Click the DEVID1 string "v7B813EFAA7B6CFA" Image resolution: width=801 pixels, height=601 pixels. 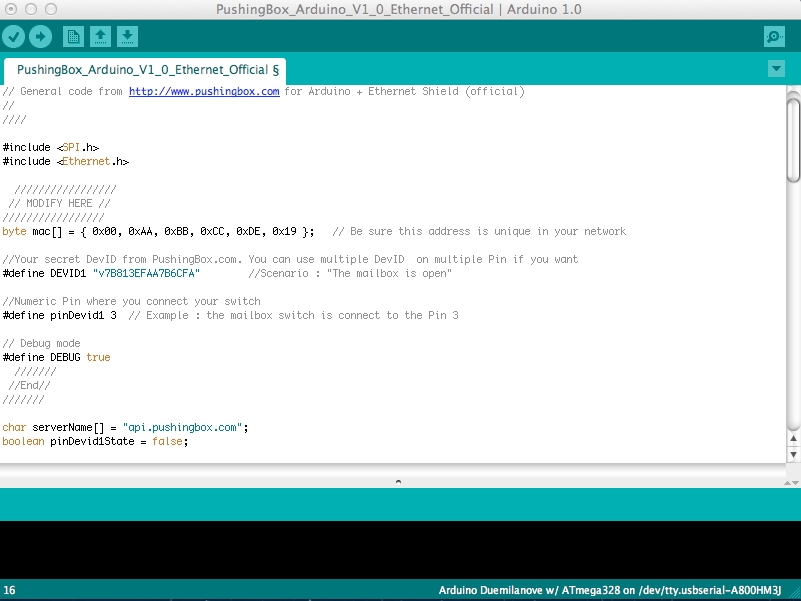point(146,273)
